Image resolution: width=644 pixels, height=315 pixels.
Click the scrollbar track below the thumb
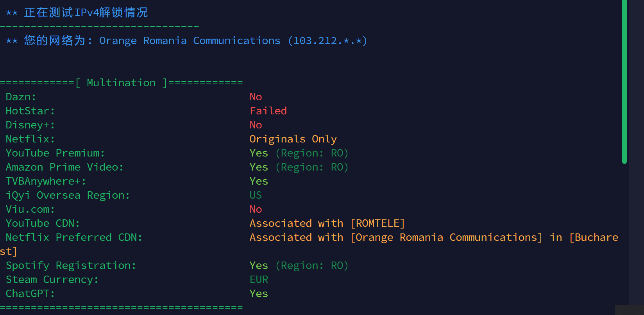(624, 234)
